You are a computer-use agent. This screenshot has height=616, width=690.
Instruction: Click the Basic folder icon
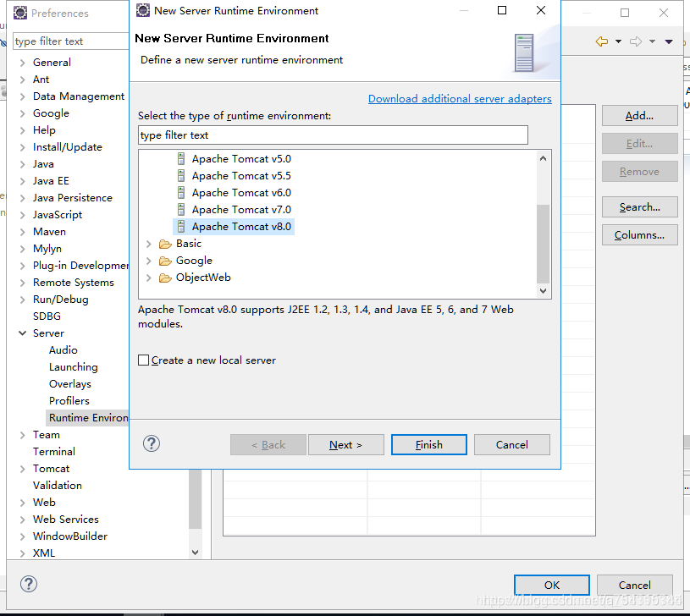coord(165,244)
